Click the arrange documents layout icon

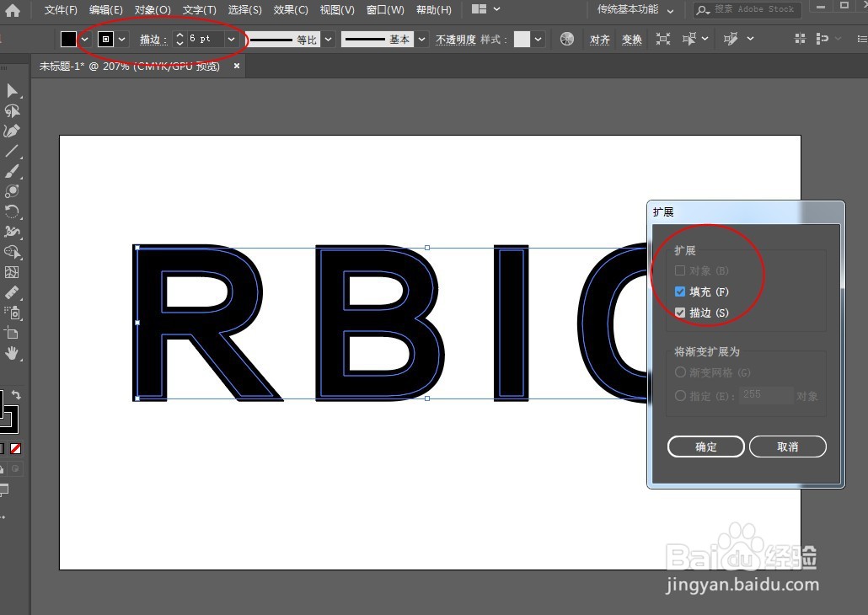[479, 9]
